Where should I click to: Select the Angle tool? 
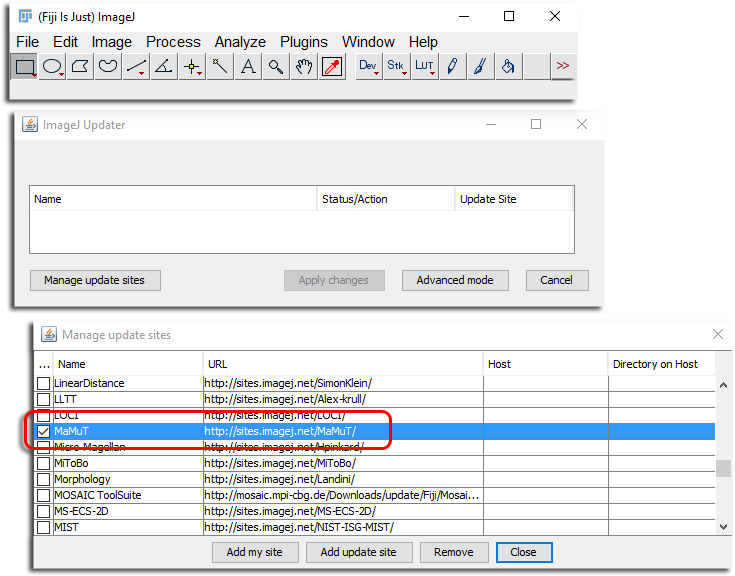click(x=164, y=67)
